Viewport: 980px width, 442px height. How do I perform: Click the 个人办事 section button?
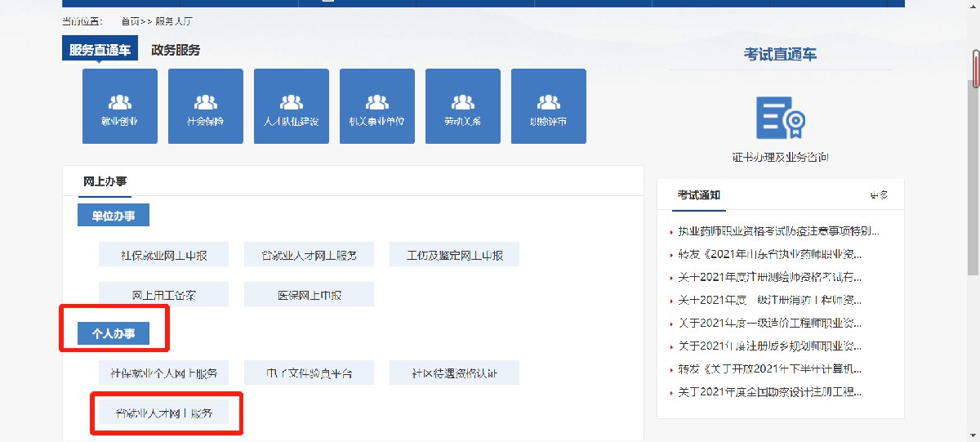pyautogui.click(x=114, y=333)
